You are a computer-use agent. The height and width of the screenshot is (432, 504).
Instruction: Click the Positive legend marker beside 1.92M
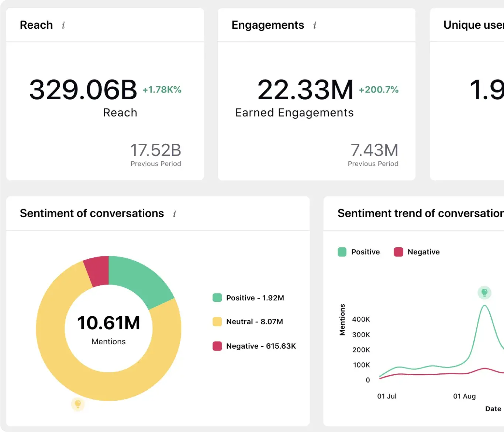[x=217, y=297]
